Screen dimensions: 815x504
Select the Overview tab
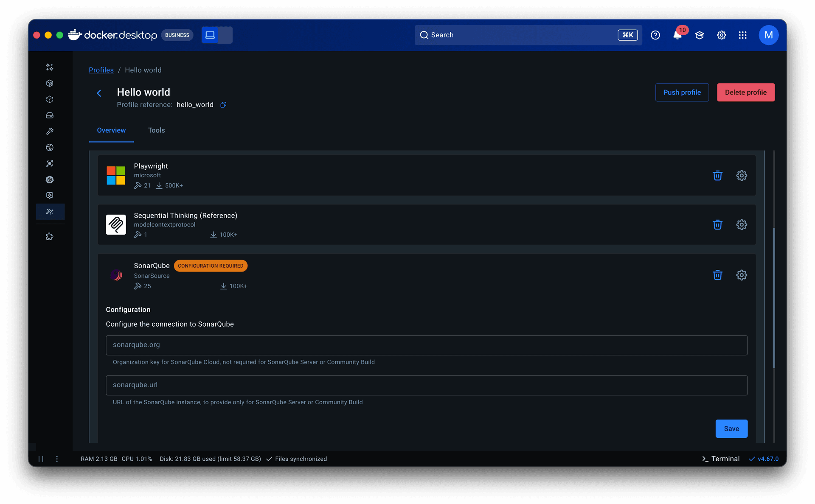coord(111,130)
